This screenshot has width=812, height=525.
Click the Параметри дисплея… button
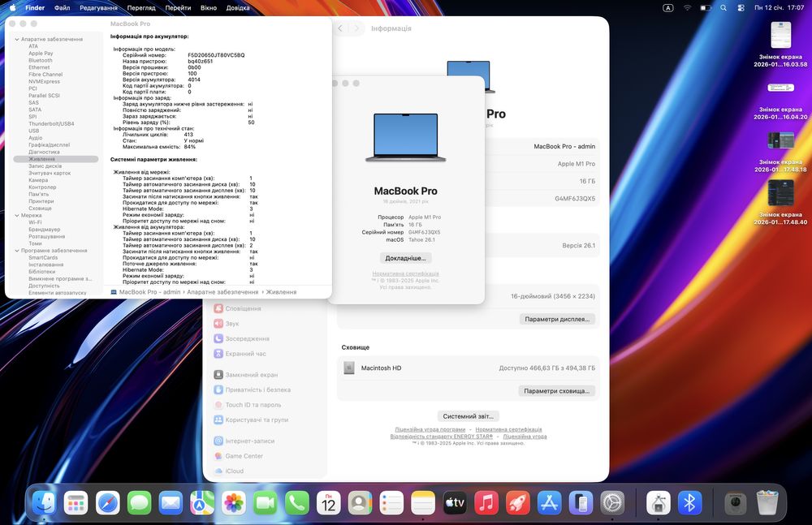557,319
